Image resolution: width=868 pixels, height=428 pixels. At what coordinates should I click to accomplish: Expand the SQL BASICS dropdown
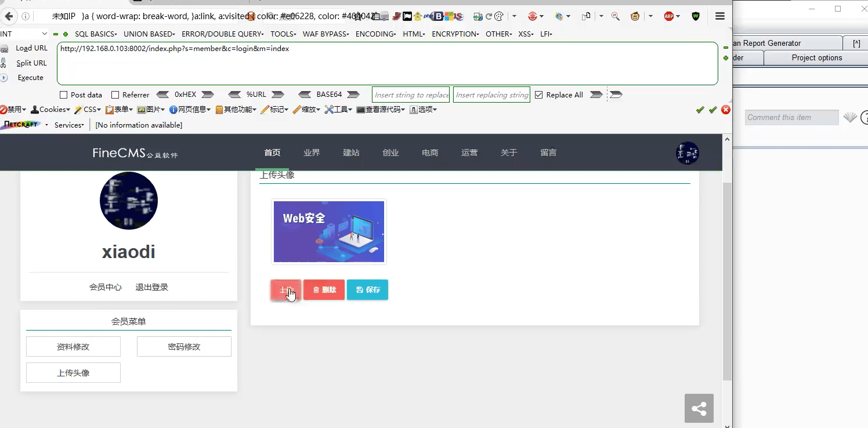pos(96,34)
